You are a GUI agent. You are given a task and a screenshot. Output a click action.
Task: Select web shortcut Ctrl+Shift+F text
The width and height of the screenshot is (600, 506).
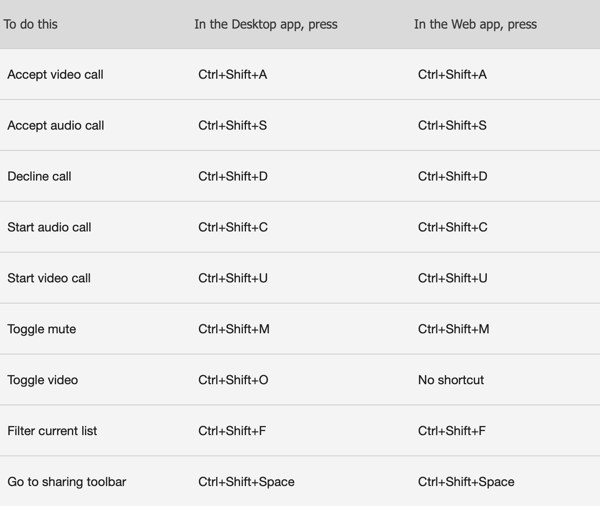coord(452,431)
